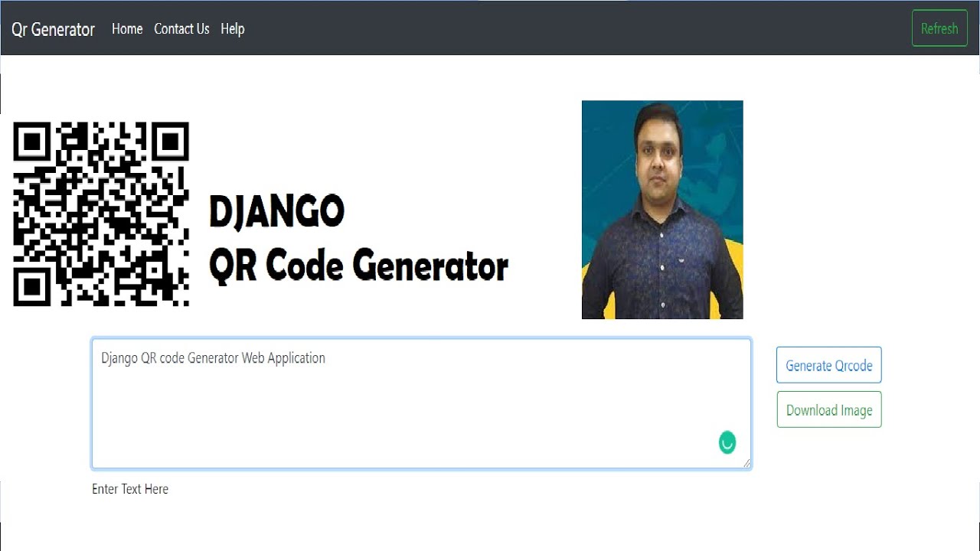980x551 pixels.
Task: Focus the text area containing Django QR code text
Action: (x=421, y=403)
